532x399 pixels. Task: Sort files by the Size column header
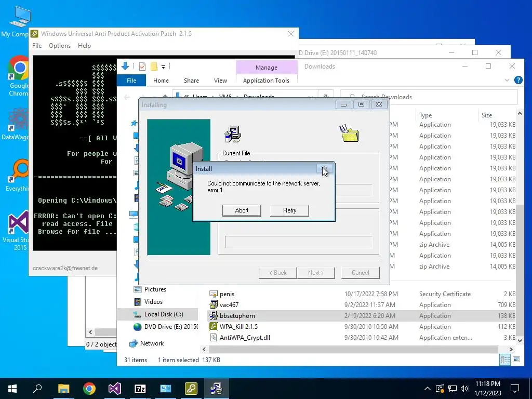click(486, 115)
